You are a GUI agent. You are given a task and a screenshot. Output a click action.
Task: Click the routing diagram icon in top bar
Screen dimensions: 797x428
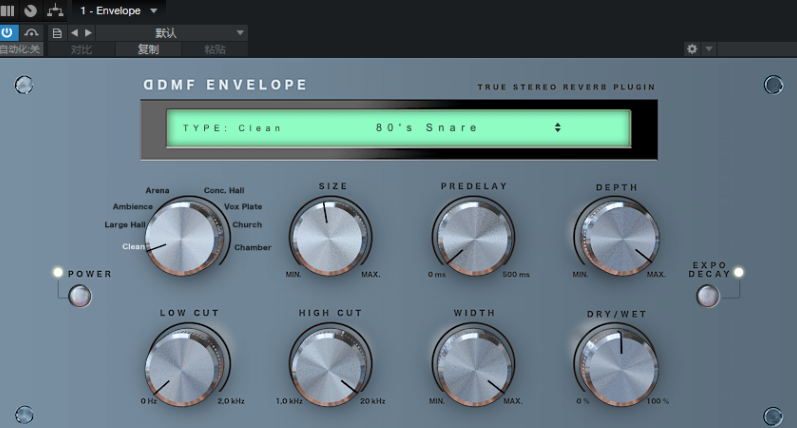pos(55,10)
